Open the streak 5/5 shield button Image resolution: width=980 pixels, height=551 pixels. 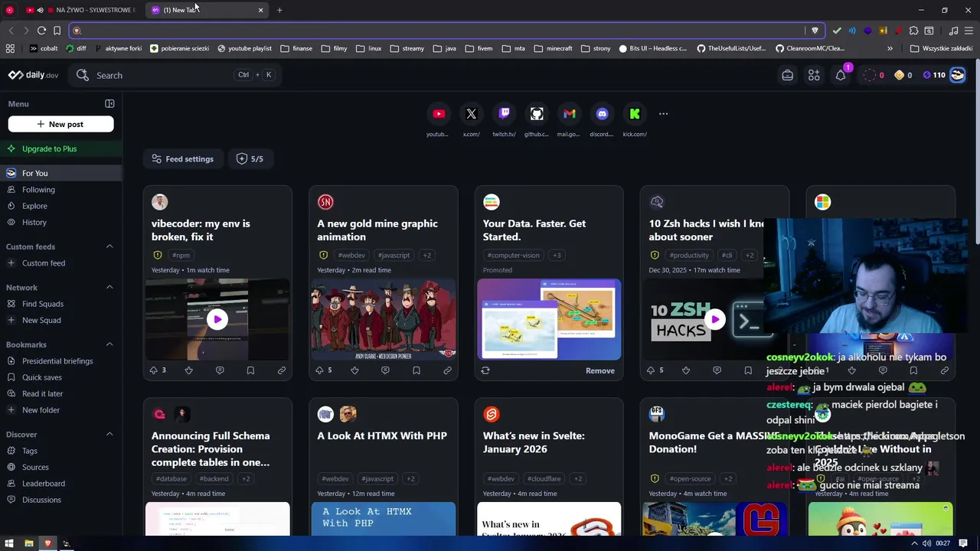pyautogui.click(x=250, y=159)
